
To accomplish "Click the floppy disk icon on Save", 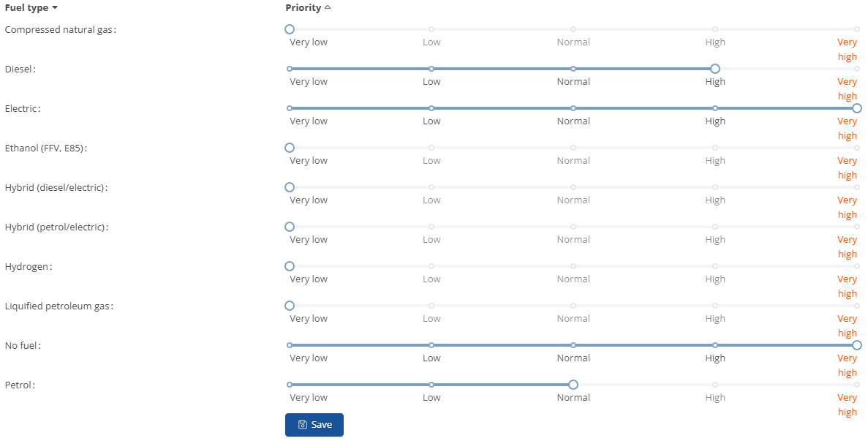I will pos(303,425).
